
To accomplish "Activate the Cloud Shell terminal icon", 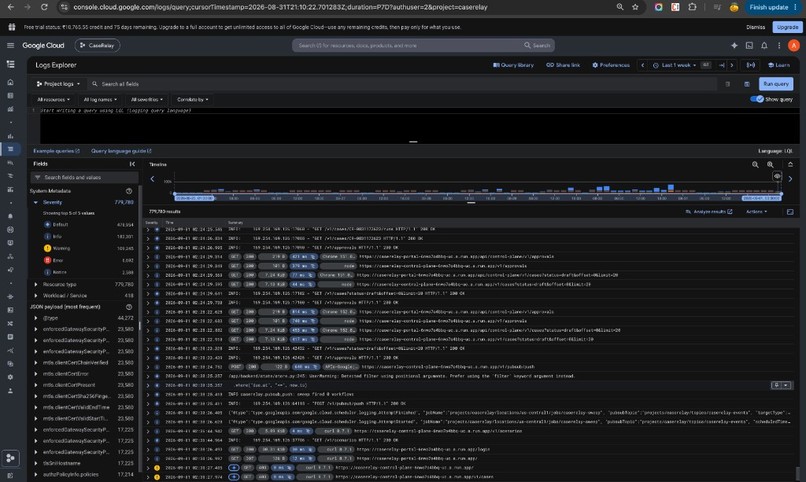I will point(749,45).
